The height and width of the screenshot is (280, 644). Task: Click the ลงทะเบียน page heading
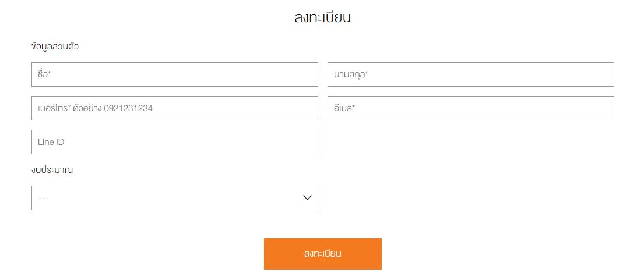click(x=322, y=17)
